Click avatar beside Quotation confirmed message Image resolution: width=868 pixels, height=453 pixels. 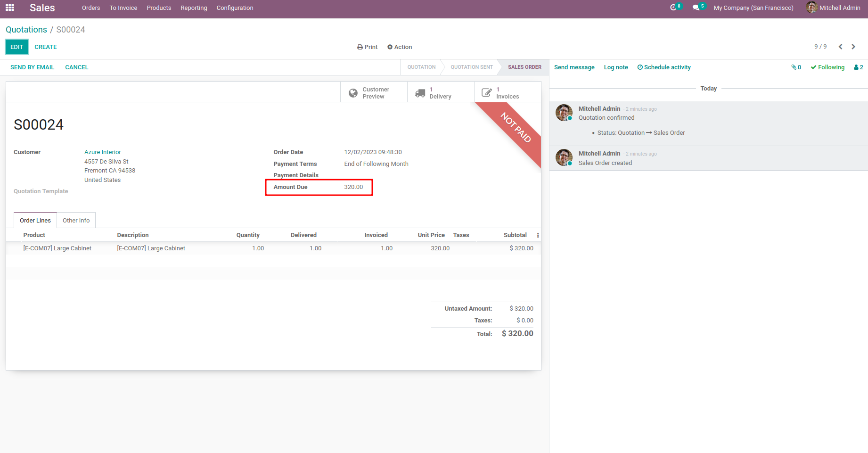[x=564, y=113]
